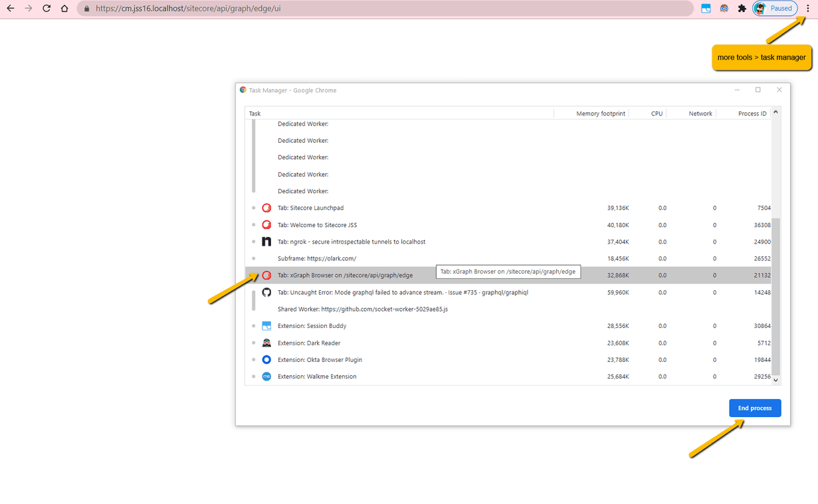Viewport: 818px width, 504px height.
Task: Click process ID 36308
Action: click(762, 225)
